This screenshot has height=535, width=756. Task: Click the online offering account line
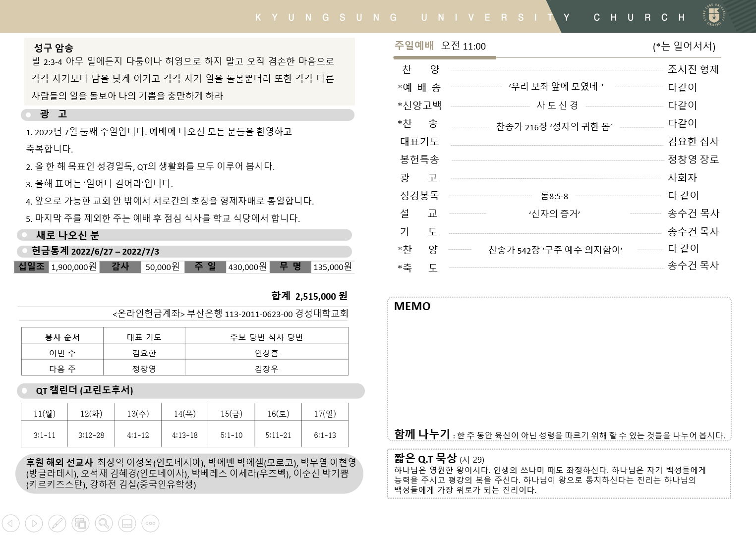231,314
